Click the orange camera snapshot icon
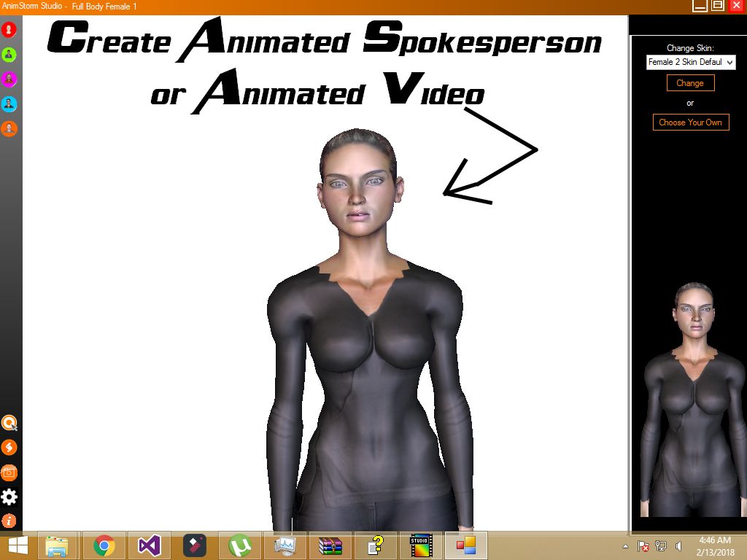 (9, 472)
